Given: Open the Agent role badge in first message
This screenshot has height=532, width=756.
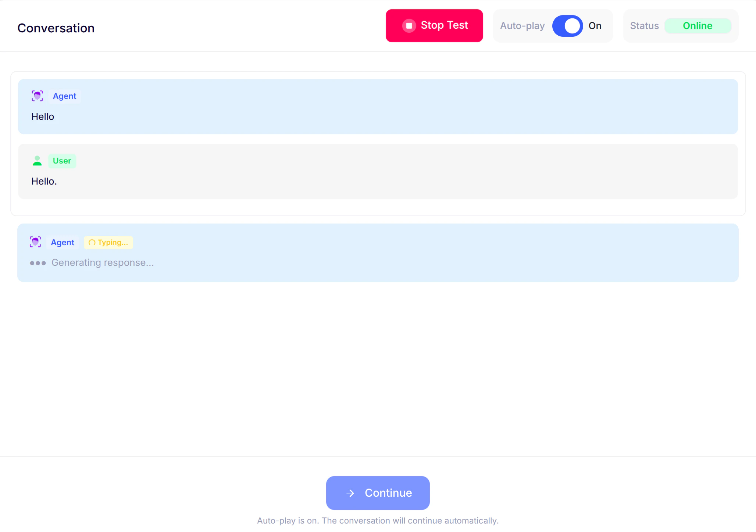Looking at the screenshot, I should (64, 96).
